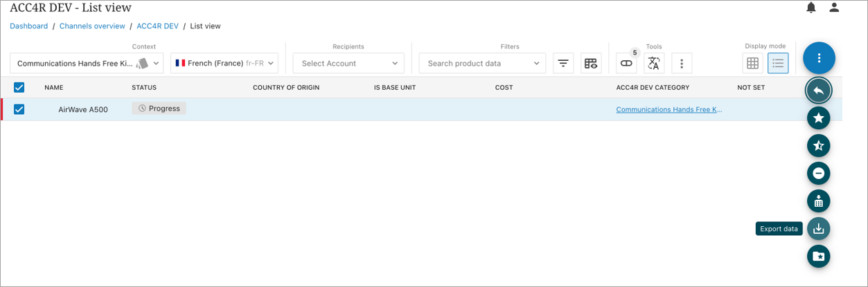Click the Export data download button

pyautogui.click(x=818, y=229)
